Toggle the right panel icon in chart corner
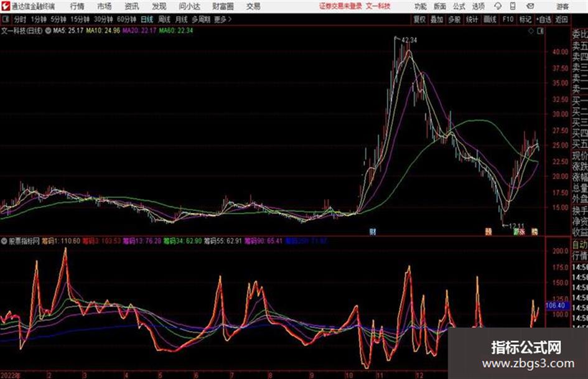 coord(540,31)
